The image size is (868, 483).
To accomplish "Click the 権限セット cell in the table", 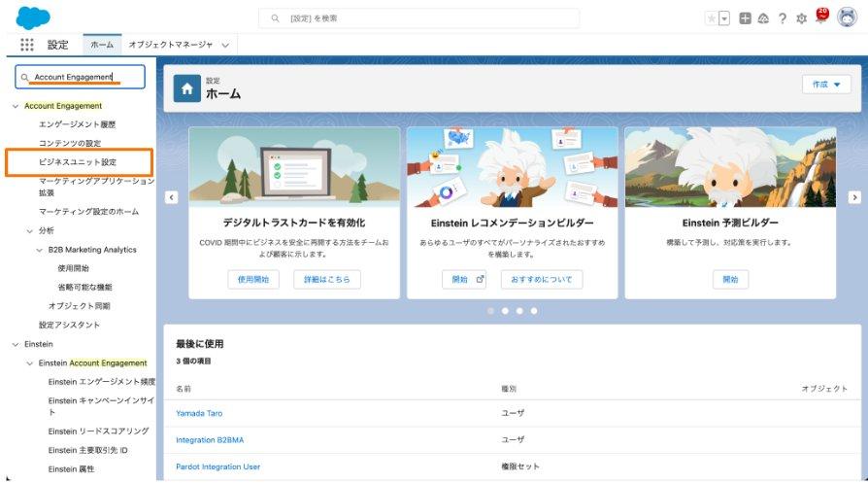I will point(520,466).
